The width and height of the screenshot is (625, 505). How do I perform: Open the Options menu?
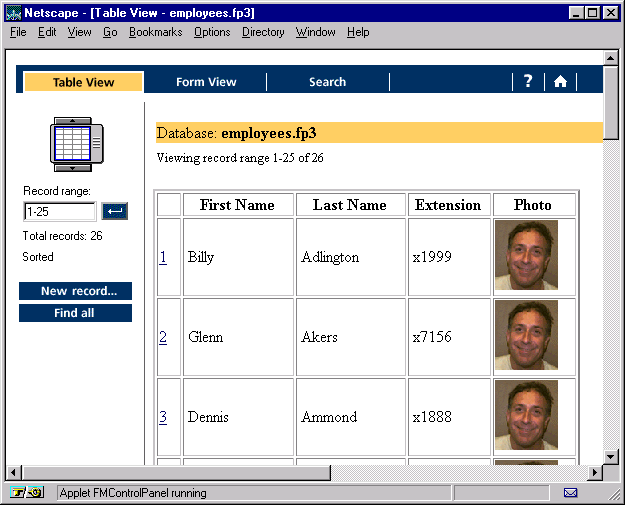(212, 32)
